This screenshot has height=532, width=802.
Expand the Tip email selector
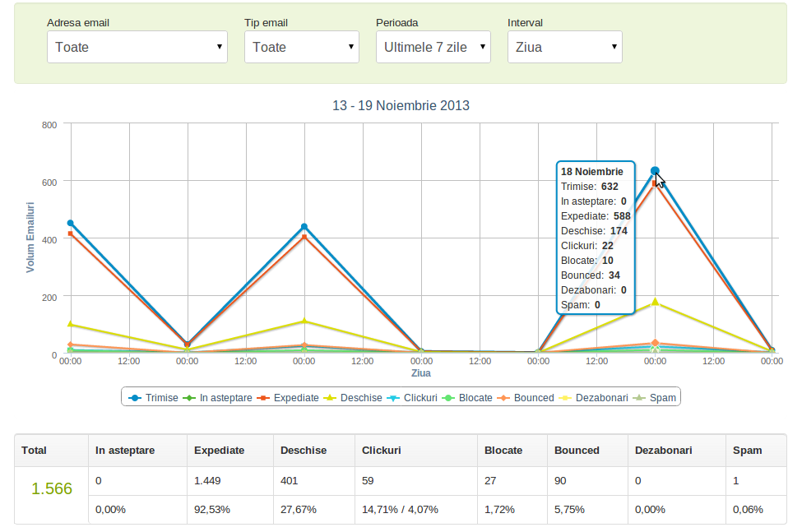[301, 47]
